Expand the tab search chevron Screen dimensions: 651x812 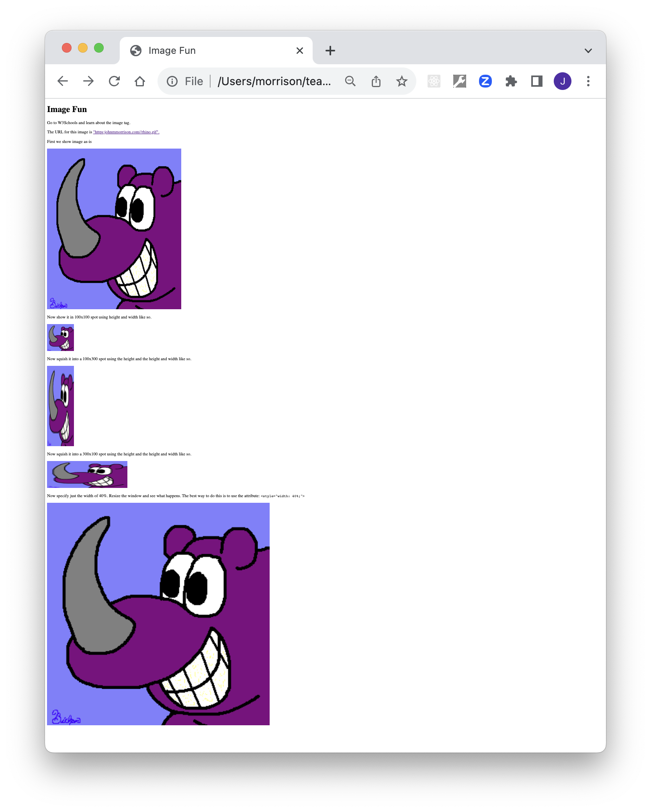(x=588, y=51)
